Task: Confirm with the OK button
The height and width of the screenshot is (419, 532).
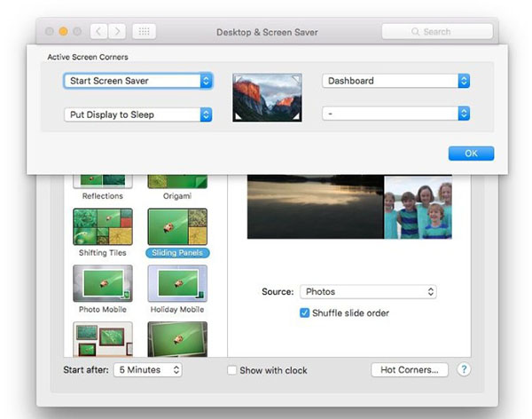Action: point(471,153)
